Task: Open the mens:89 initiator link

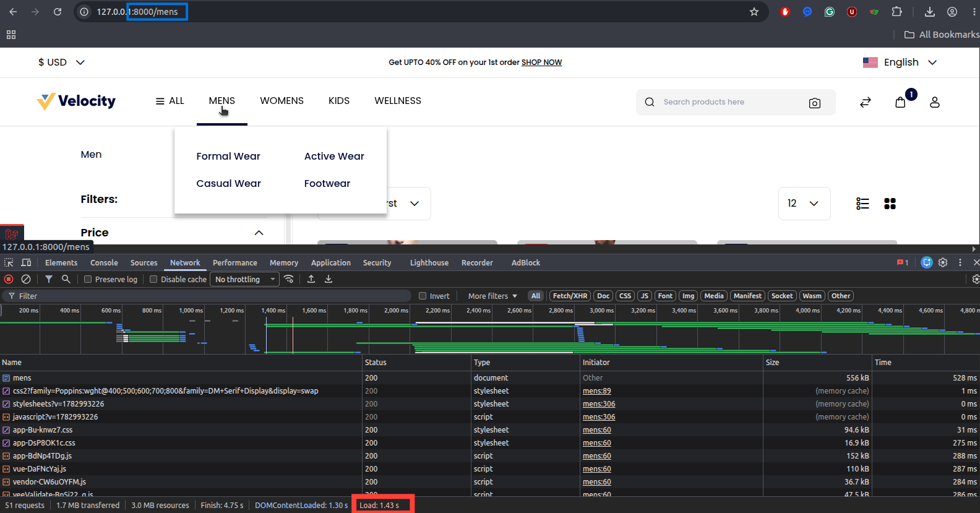Action: [596, 391]
